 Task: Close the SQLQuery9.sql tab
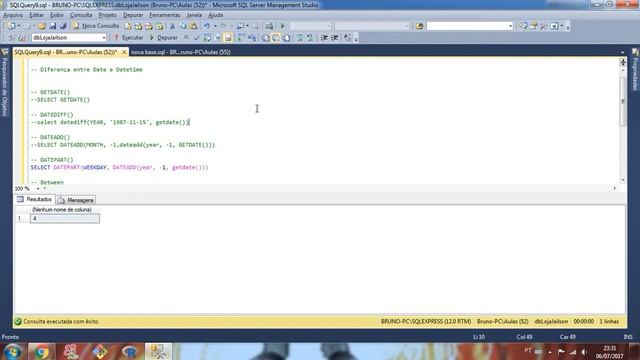coord(124,52)
